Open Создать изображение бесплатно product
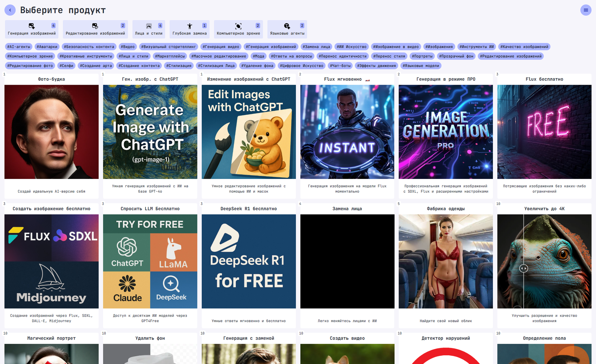This screenshot has width=596, height=364. click(52, 266)
